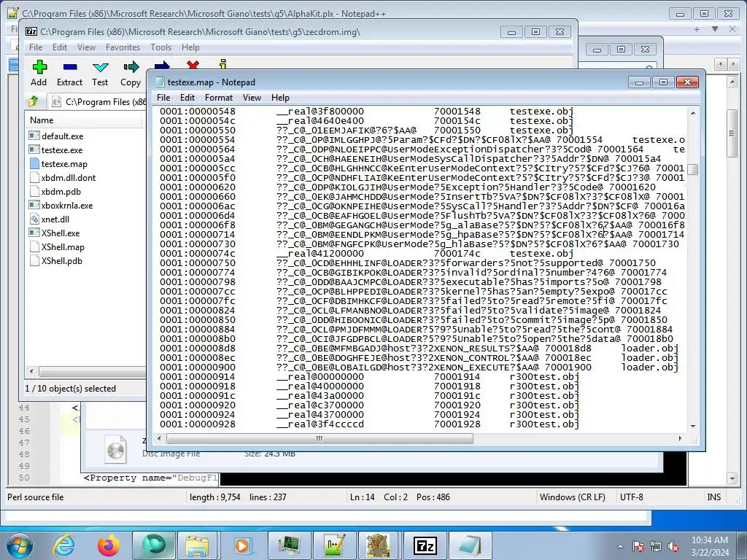
Task: Switch to Notepad++ taskbar icon
Action: [x=334, y=545]
